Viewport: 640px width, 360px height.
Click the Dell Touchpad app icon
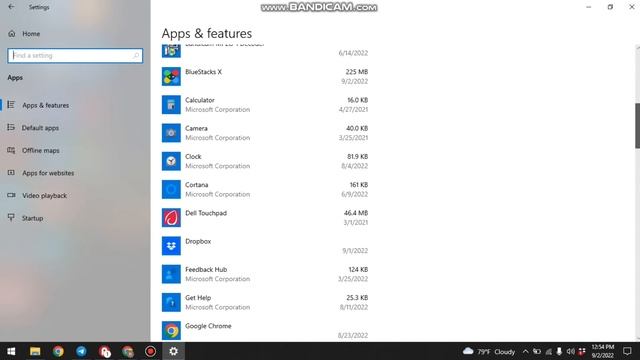[x=171, y=218]
